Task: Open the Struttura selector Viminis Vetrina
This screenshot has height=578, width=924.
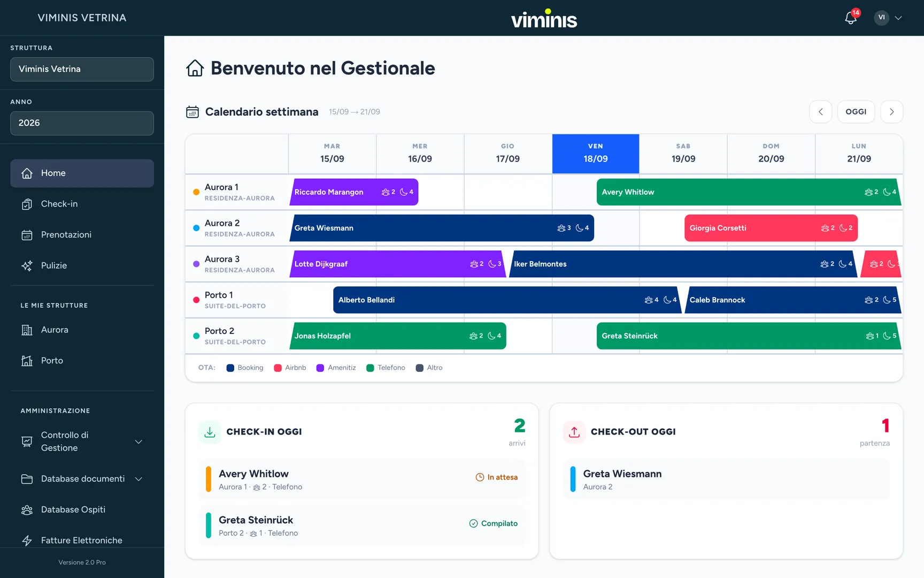Action: (82, 70)
